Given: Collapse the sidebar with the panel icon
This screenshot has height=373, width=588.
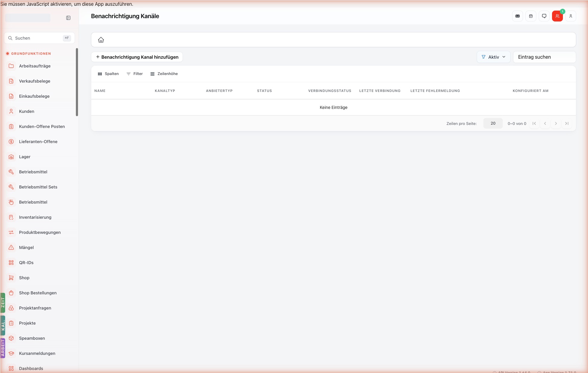Looking at the screenshot, I should point(68,18).
